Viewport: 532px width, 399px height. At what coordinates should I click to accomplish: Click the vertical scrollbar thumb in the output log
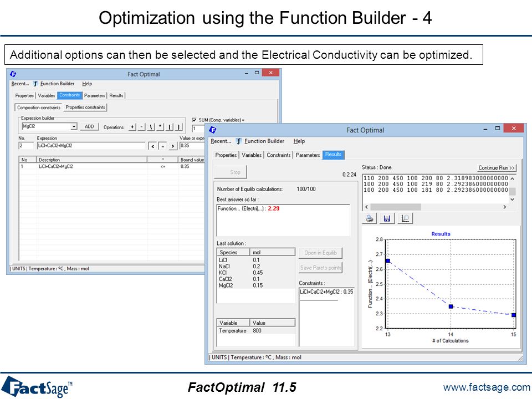(x=512, y=191)
